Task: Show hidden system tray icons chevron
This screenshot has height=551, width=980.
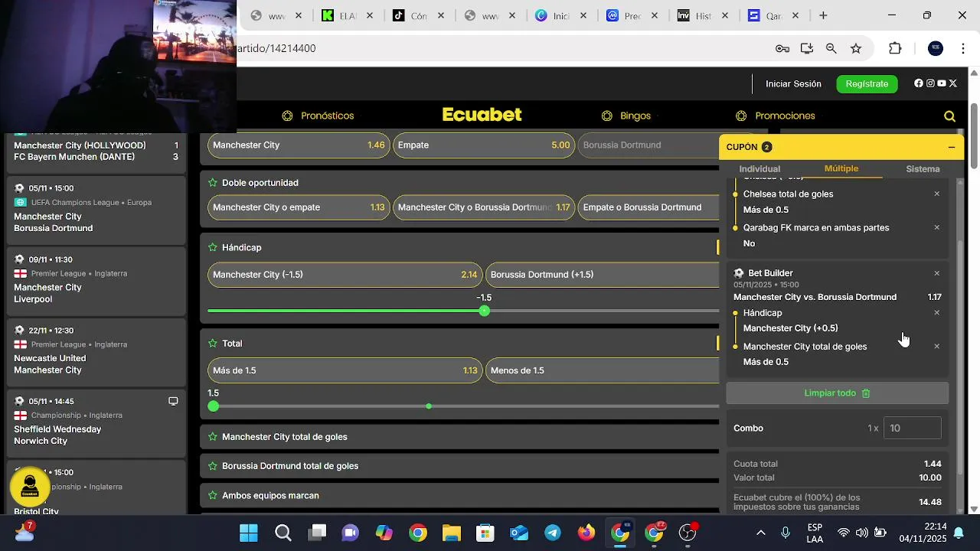Action: [760, 533]
